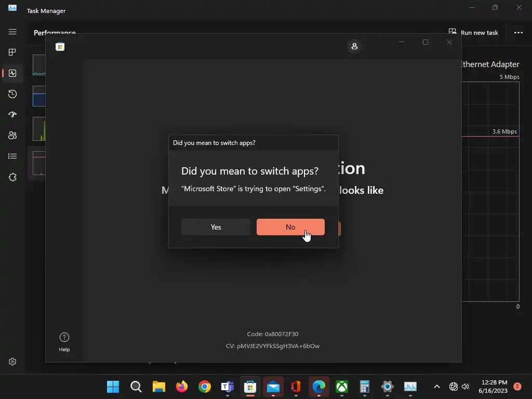Open Task Manager settings gear
The height and width of the screenshot is (399, 532).
coord(12,362)
